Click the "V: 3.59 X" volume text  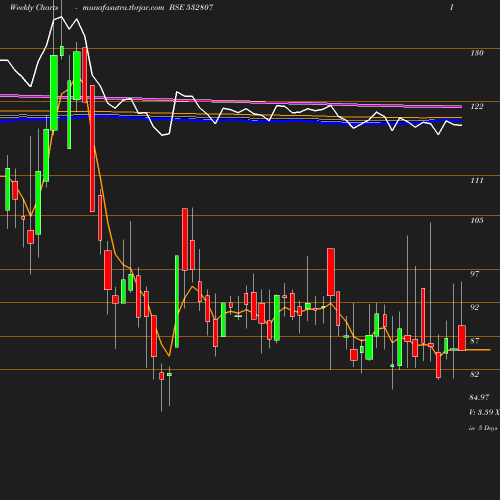pos(484,412)
